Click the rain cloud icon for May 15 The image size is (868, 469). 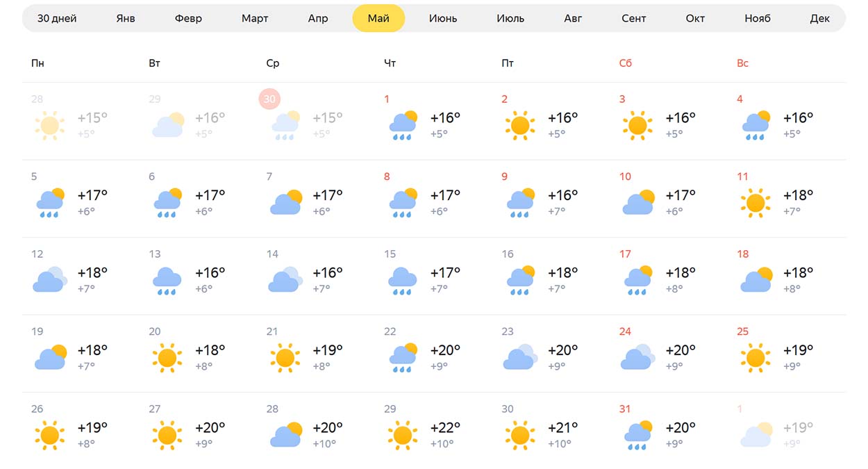pos(403,281)
